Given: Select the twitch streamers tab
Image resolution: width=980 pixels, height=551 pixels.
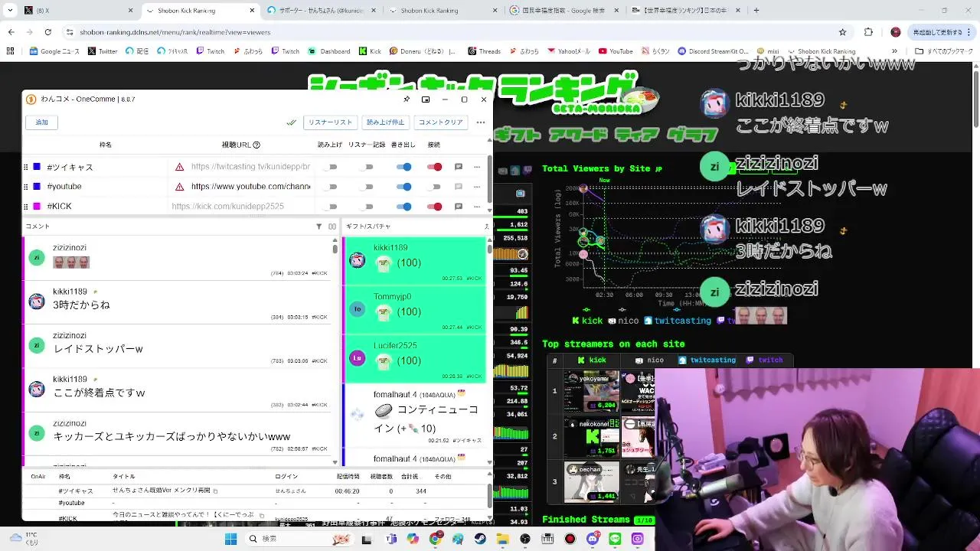Looking at the screenshot, I should click(x=765, y=360).
